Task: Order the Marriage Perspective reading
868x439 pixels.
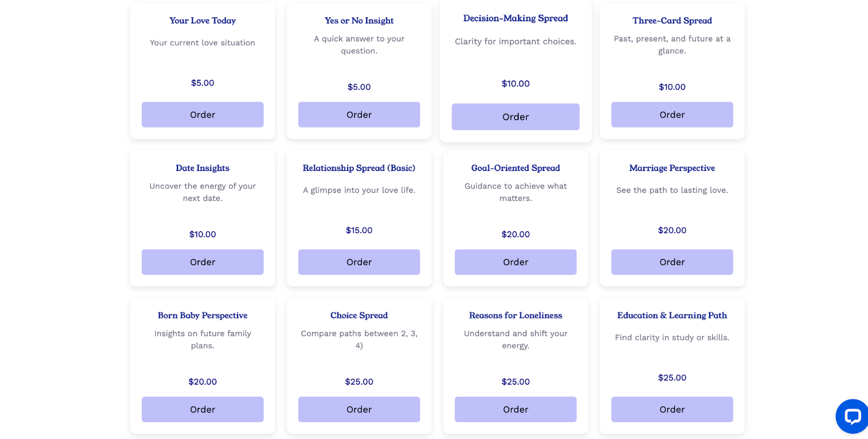Action: point(672,262)
